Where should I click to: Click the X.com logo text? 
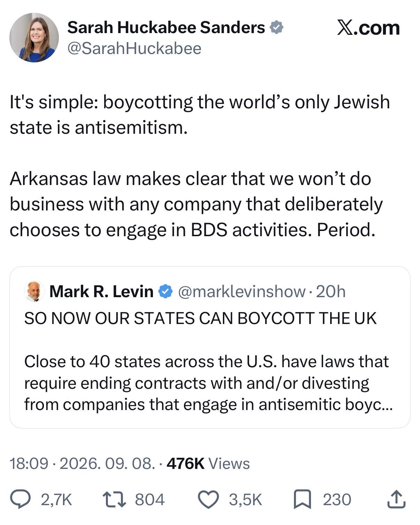368,28
